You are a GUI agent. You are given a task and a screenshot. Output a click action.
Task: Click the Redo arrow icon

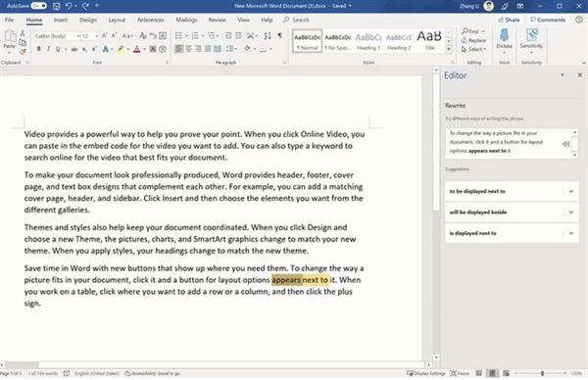pos(85,6)
